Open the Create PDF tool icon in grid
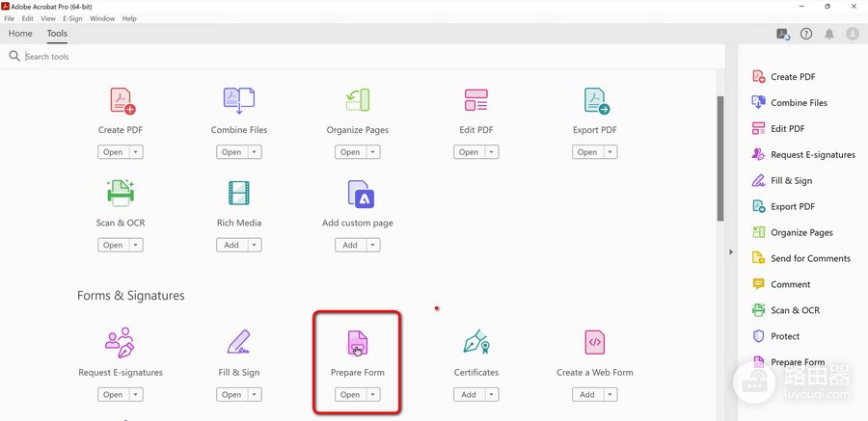This screenshot has width=868, height=421. coord(122,101)
